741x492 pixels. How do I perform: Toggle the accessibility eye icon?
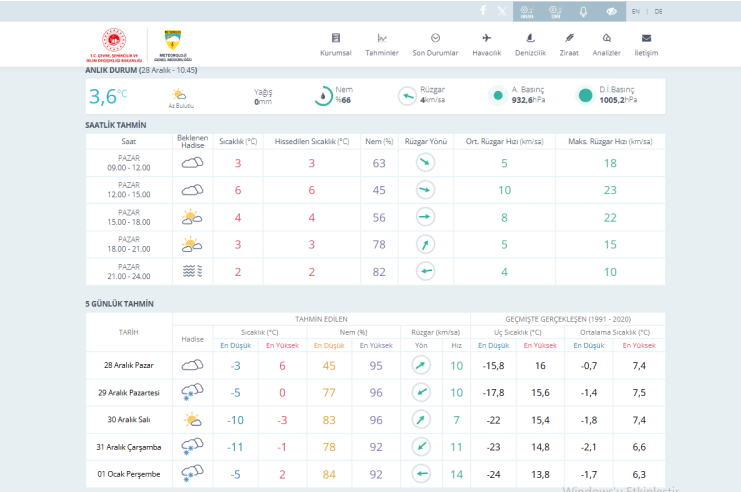pos(611,11)
